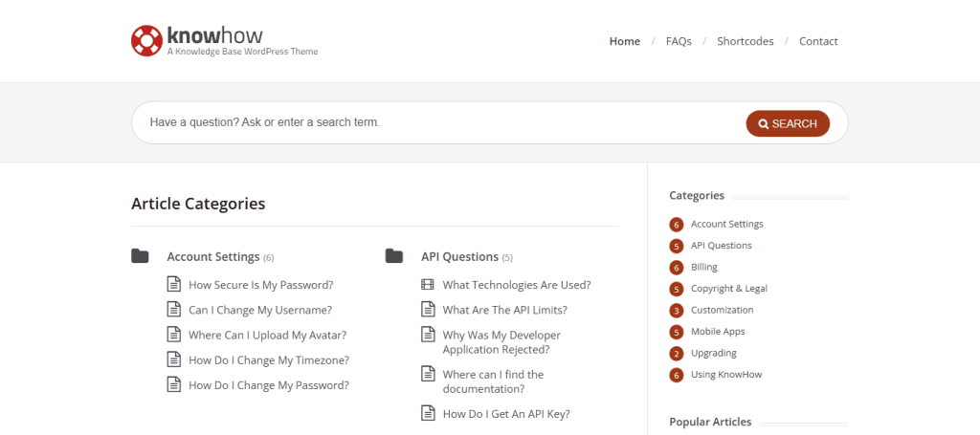Click the API Questions folder icon
The height and width of the screenshot is (435, 980).
coord(393,256)
